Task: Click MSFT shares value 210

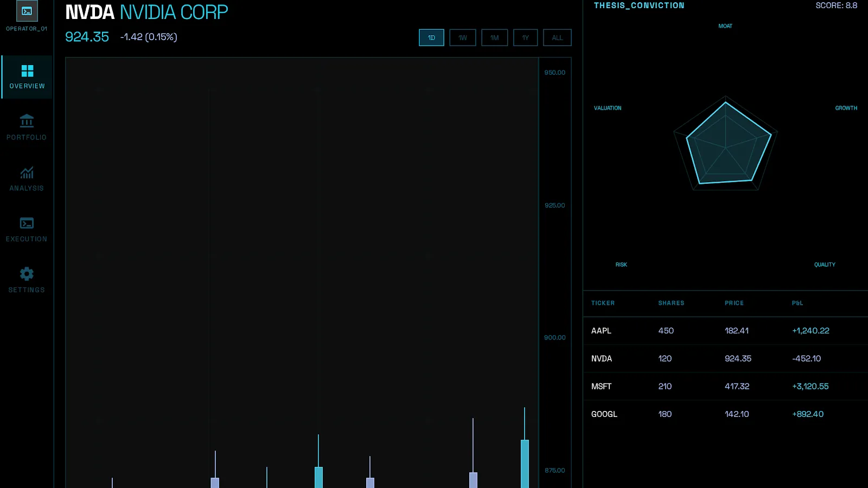Action: point(665,387)
